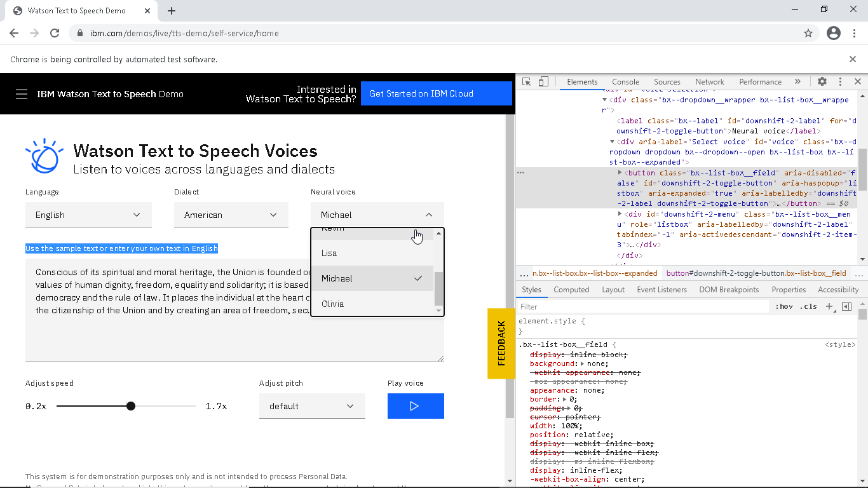Click the voice list scrollbar thumb
The height and width of the screenshot is (488, 868).
(x=438, y=288)
